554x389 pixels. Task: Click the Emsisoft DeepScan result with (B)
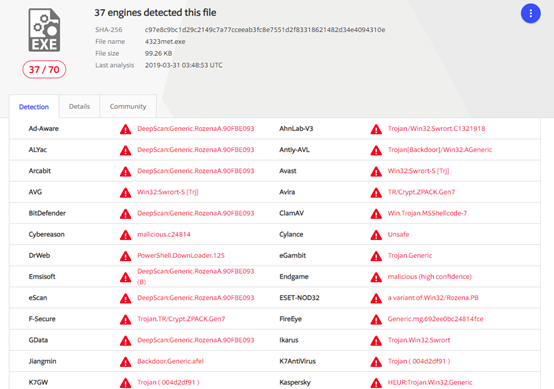tap(195, 277)
